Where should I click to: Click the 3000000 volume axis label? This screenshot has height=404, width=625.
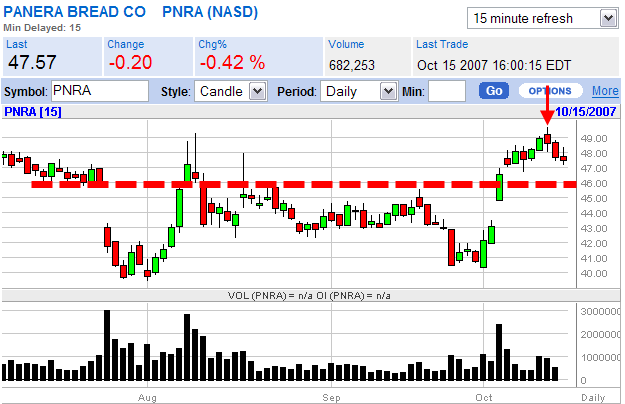coord(600,312)
